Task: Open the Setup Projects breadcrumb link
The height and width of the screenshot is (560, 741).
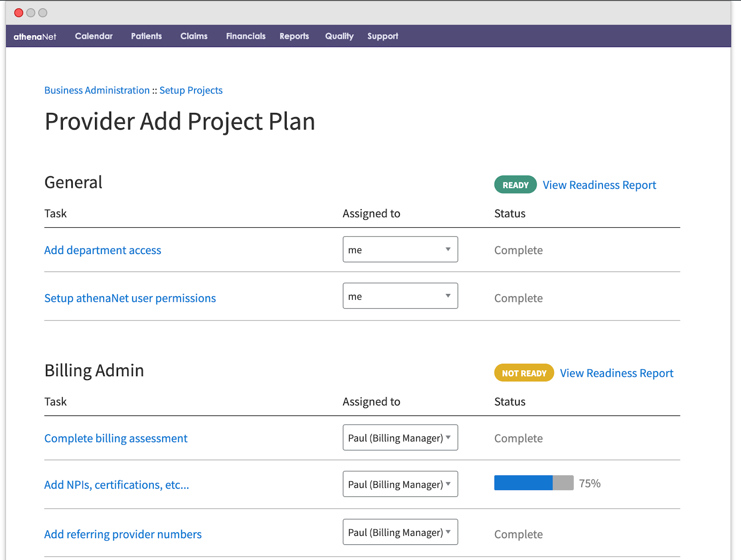Action: click(x=191, y=90)
